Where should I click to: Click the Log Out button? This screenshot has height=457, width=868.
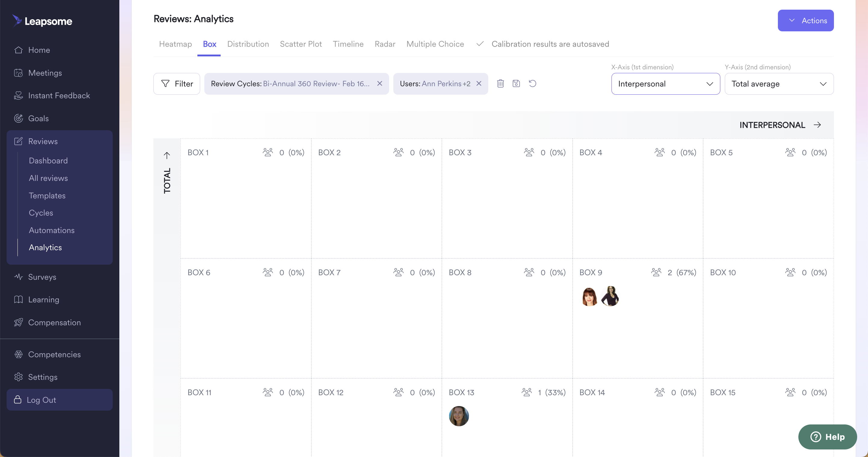pyautogui.click(x=60, y=400)
